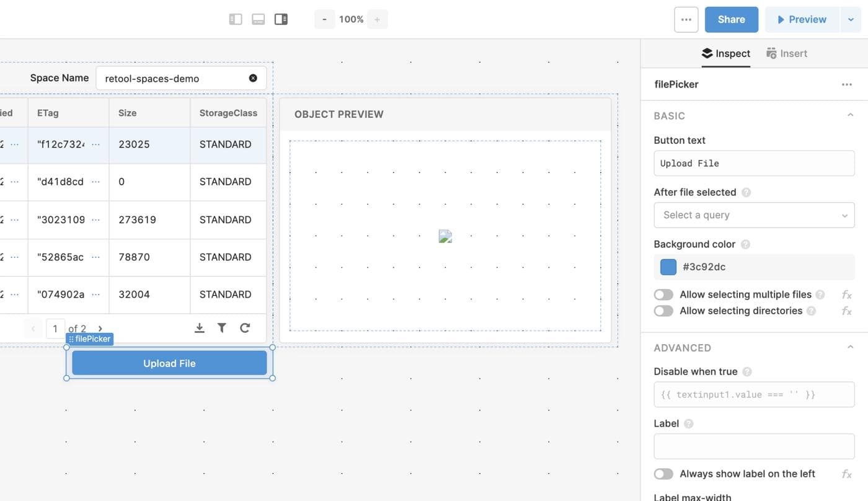Click the Share button
The height and width of the screenshot is (501, 868).
click(731, 19)
